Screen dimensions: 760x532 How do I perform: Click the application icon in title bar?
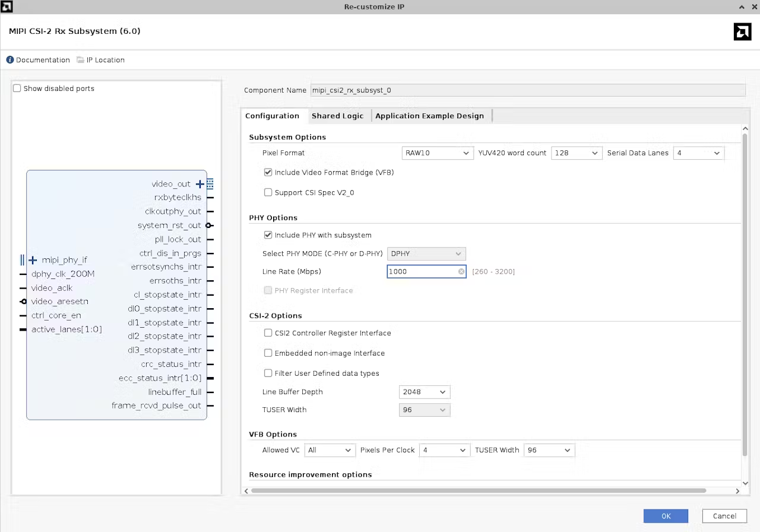6,7
